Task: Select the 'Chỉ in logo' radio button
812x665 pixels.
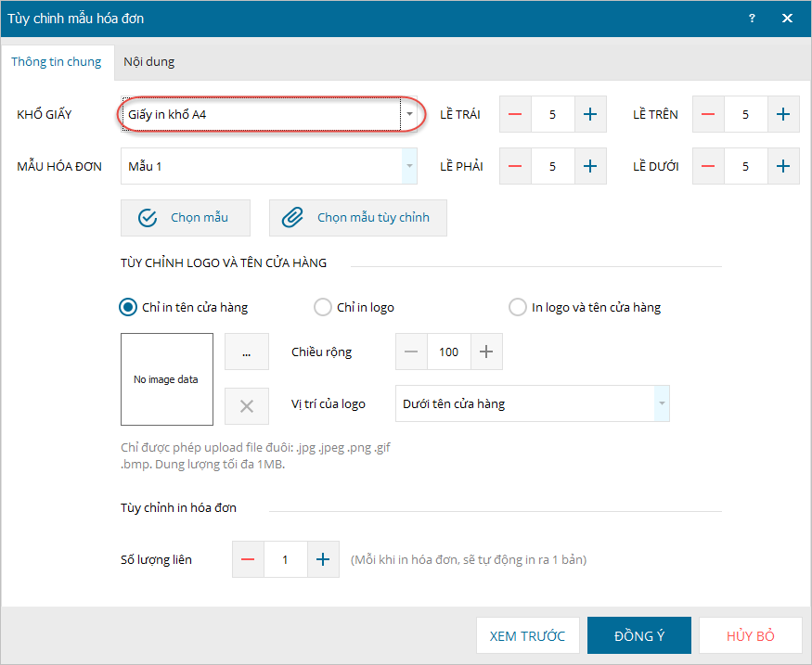Action: click(323, 307)
